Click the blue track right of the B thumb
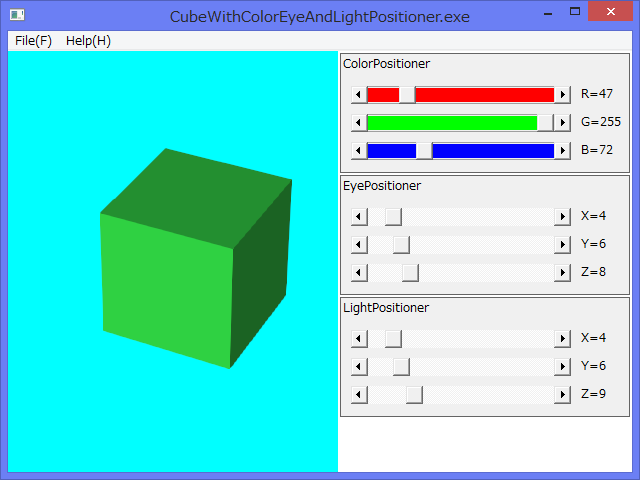This screenshot has height=480, width=640. (x=493, y=151)
